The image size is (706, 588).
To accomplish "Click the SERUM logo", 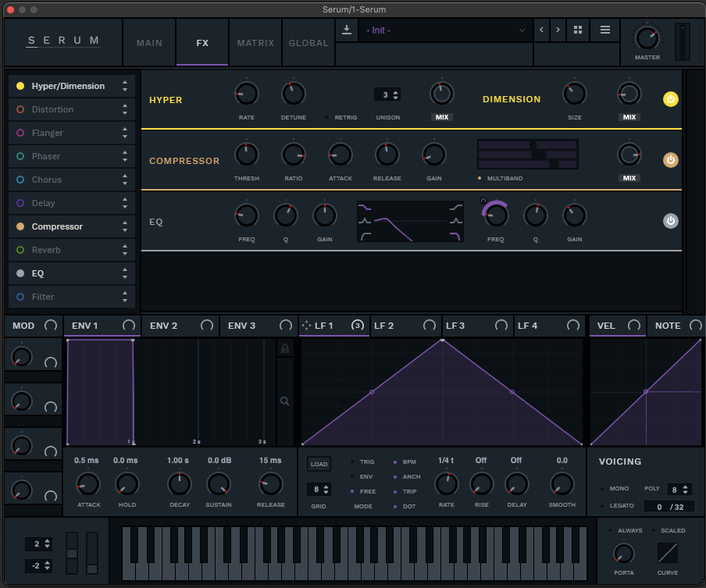I will [63, 41].
